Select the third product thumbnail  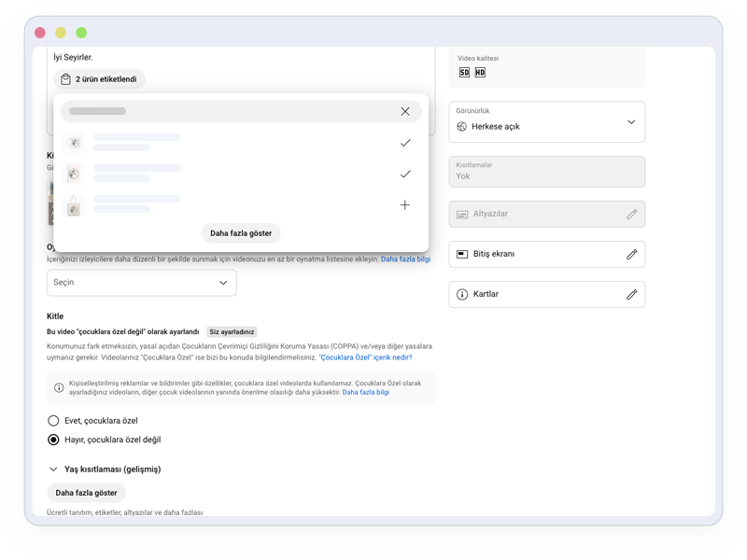click(x=74, y=206)
